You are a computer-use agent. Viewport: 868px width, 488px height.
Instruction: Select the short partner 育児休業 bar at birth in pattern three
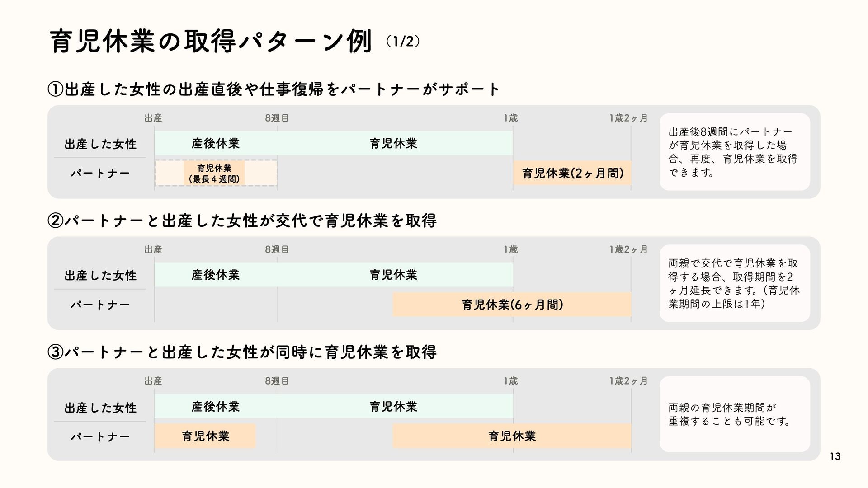pyautogui.click(x=205, y=436)
